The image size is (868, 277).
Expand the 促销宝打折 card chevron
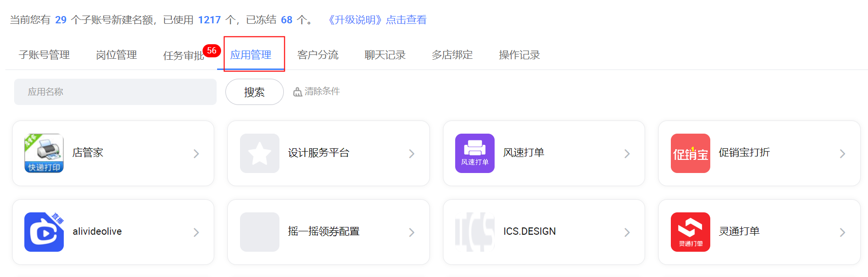pyautogui.click(x=842, y=154)
